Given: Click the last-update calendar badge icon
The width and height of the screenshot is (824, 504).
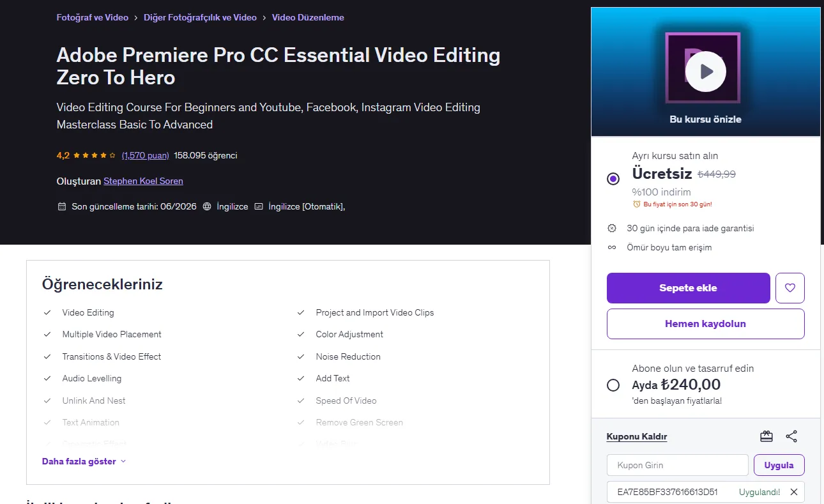Looking at the screenshot, I should (62, 206).
